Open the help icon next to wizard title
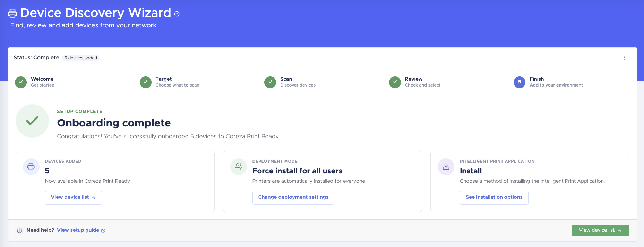644x247 pixels. click(177, 14)
